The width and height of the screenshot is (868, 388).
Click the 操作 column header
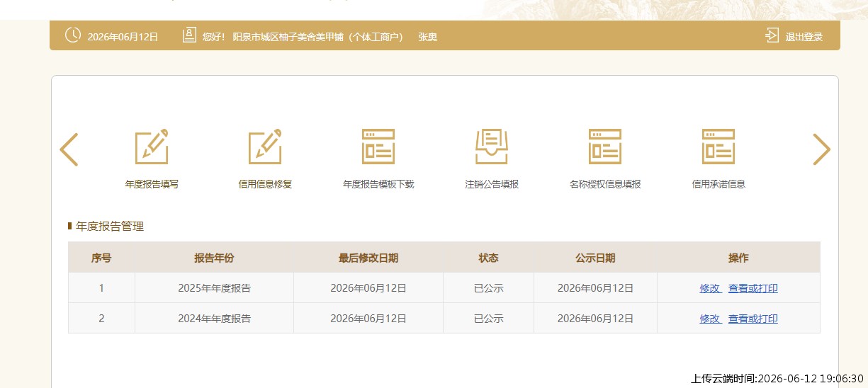tap(738, 258)
